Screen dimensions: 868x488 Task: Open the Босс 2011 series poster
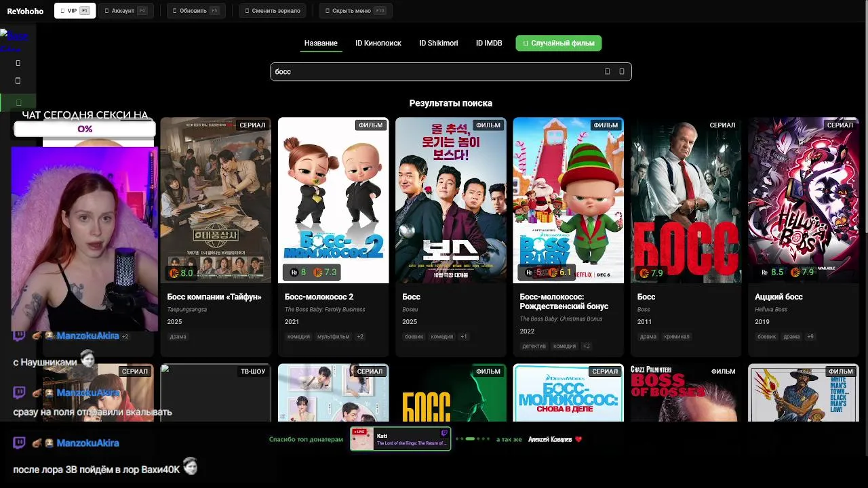[686, 200]
